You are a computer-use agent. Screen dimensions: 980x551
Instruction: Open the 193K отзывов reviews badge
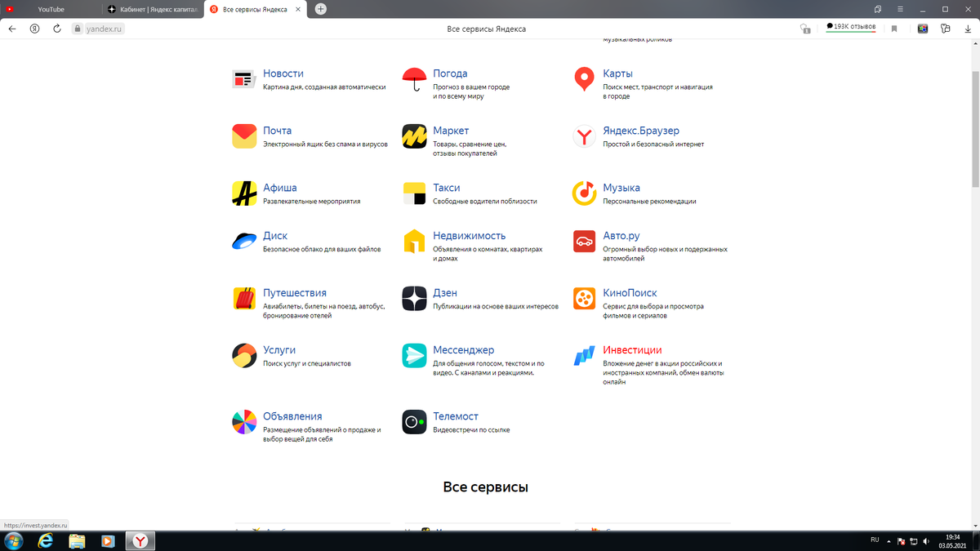coord(851,27)
